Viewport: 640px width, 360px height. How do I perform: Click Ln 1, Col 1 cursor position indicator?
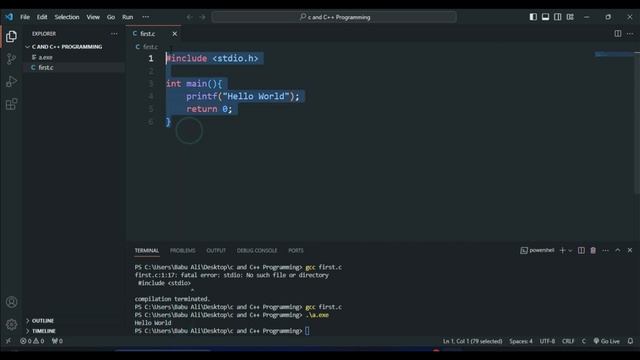point(473,341)
